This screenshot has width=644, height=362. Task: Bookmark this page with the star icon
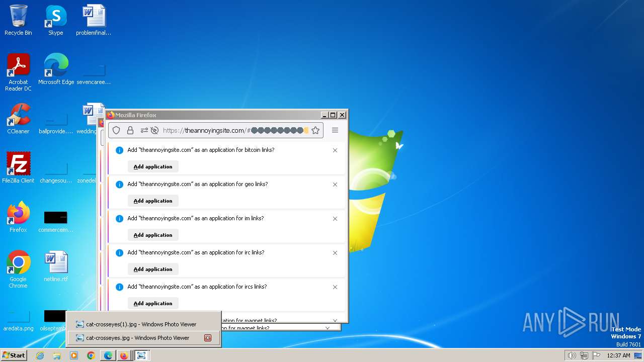[315, 130]
